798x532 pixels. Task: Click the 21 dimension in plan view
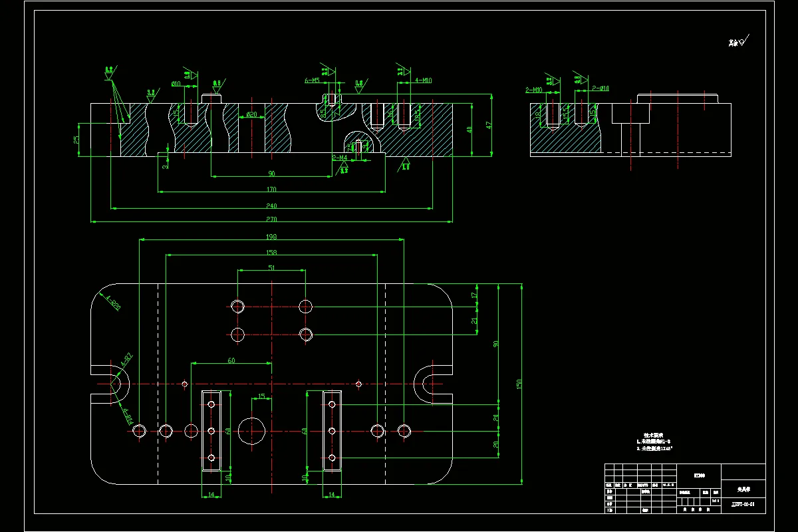click(474, 321)
